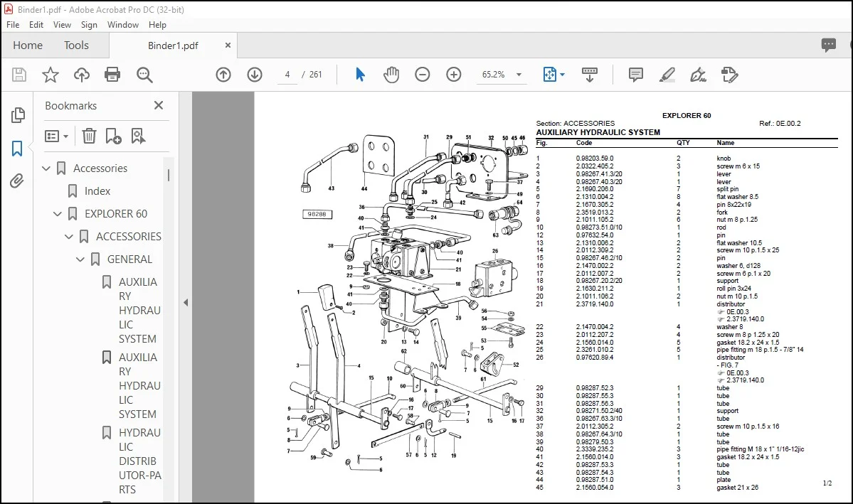Select the Highlight text tool
Image resolution: width=853 pixels, height=504 pixels.
(x=667, y=75)
